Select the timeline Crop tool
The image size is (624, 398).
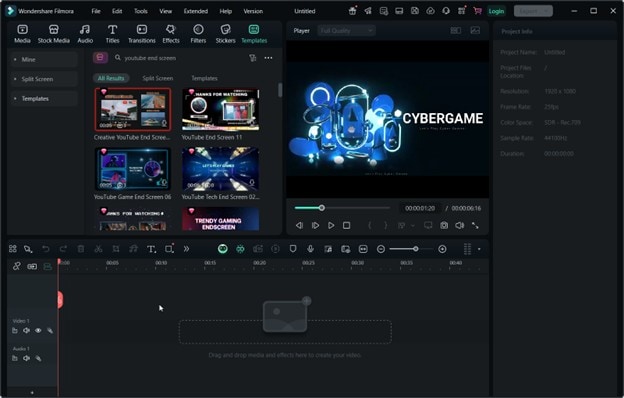pos(116,249)
